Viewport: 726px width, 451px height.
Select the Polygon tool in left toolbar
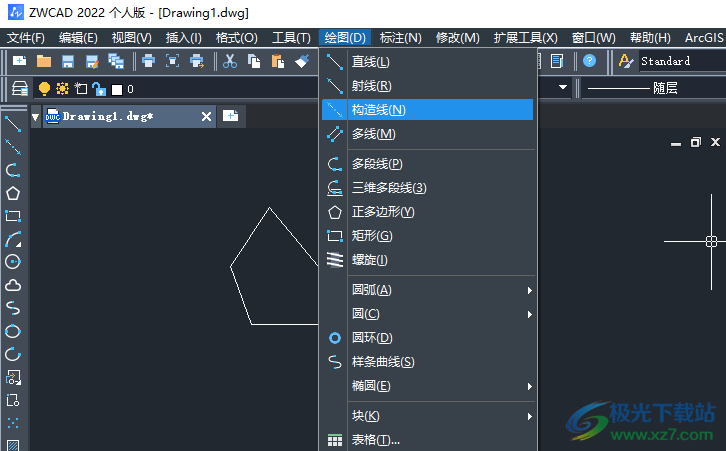pyautogui.click(x=13, y=193)
